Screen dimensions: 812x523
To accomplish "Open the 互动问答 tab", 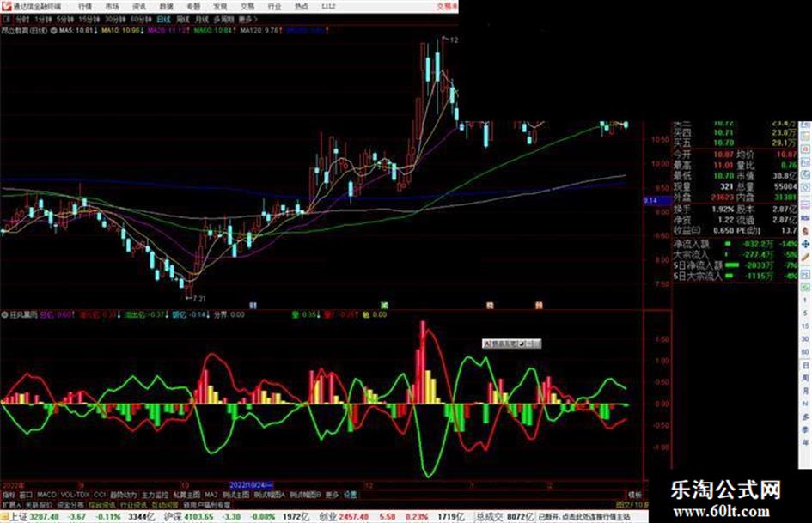I will (165, 504).
